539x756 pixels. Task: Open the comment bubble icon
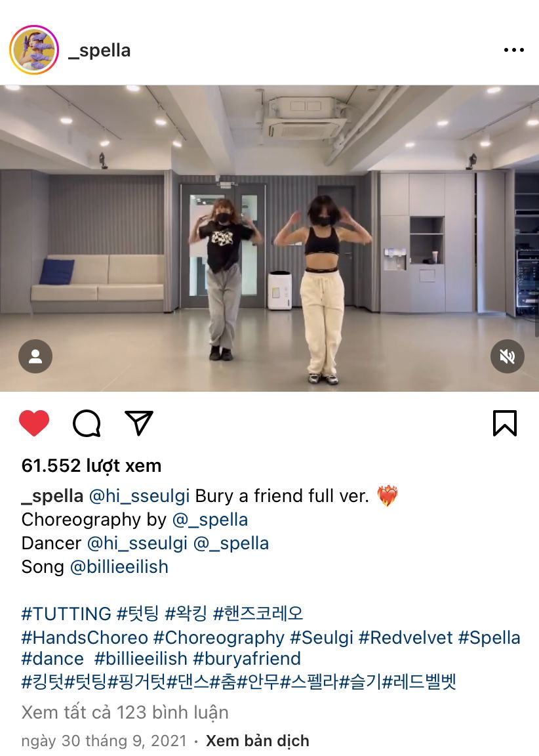point(87,423)
